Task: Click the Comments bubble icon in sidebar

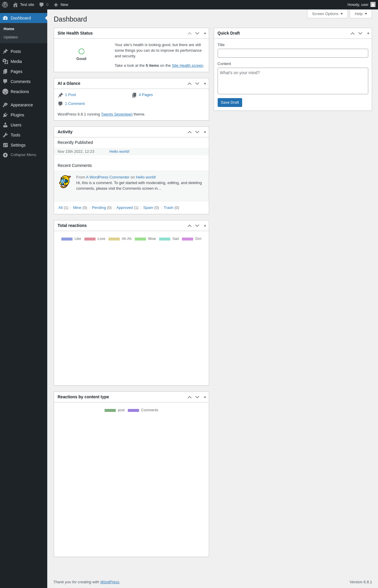Action: click(x=5, y=82)
